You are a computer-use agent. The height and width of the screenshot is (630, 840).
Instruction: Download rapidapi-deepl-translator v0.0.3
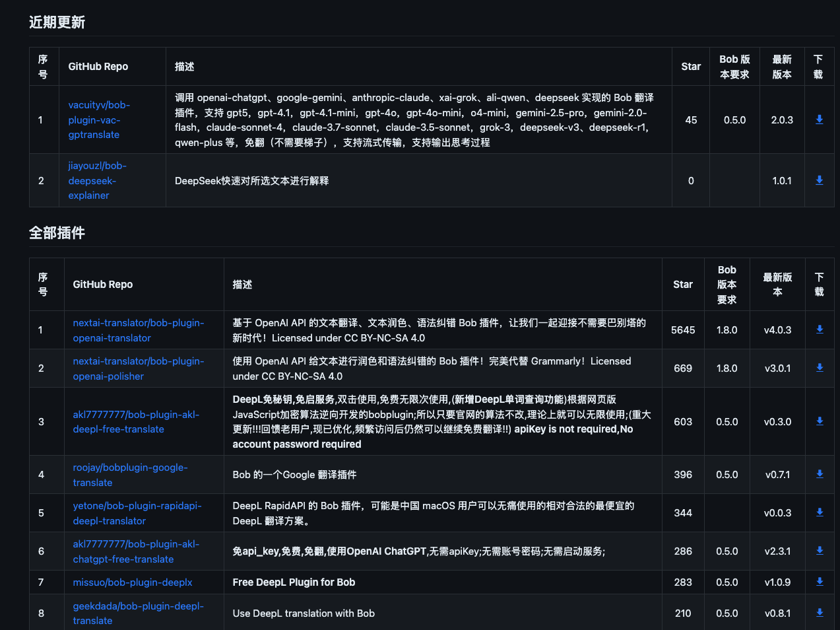[820, 512]
